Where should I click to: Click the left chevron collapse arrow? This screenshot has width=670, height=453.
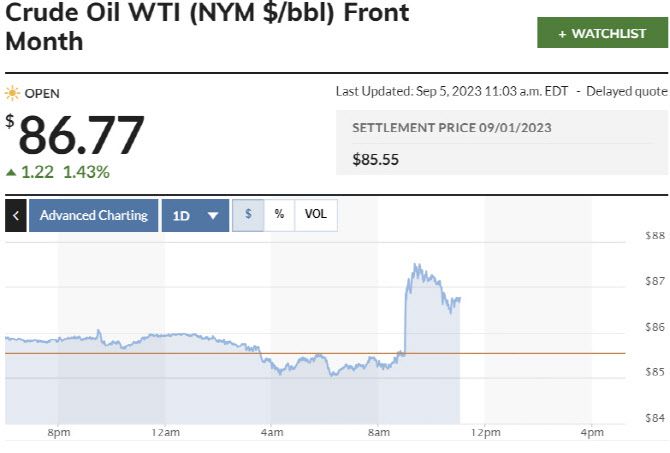(x=15, y=215)
